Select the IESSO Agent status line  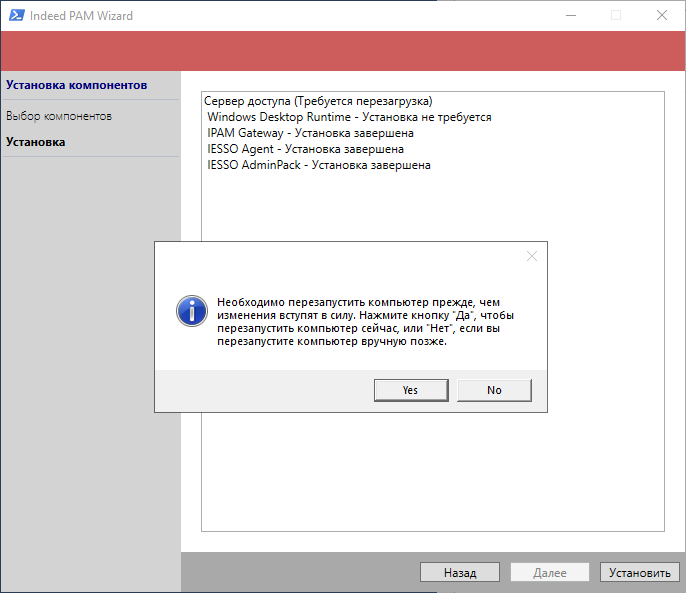point(305,149)
